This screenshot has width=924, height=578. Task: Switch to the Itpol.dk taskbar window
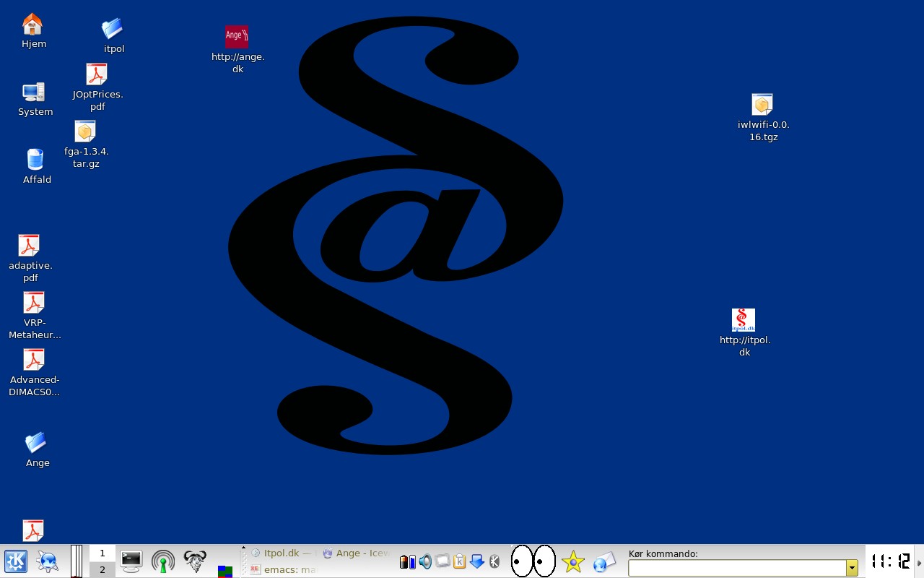[282, 553]
